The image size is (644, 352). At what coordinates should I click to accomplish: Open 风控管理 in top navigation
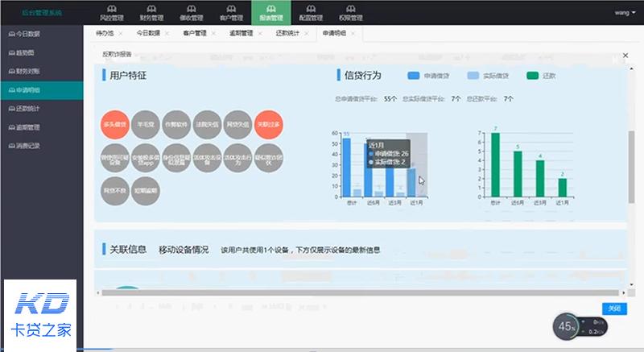coord(111,13)
